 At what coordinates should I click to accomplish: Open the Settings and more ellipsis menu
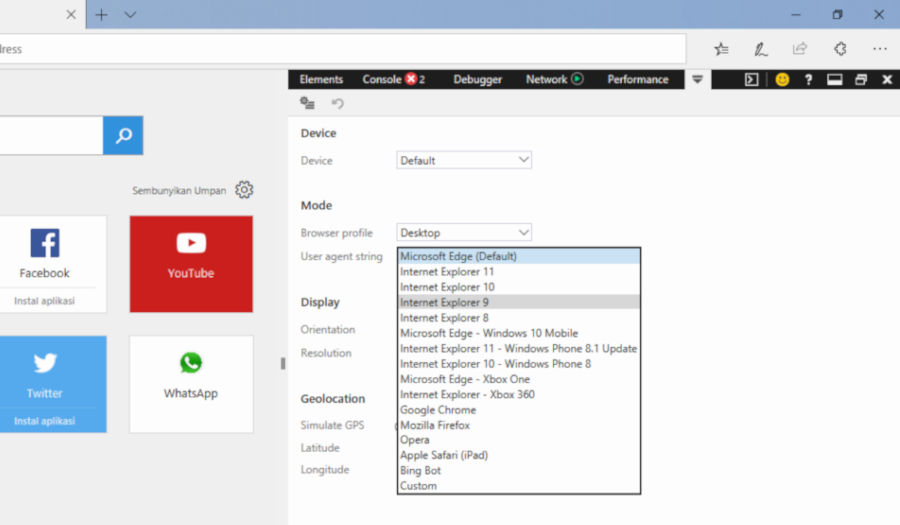pyautogui.click(x=880, y=49)
